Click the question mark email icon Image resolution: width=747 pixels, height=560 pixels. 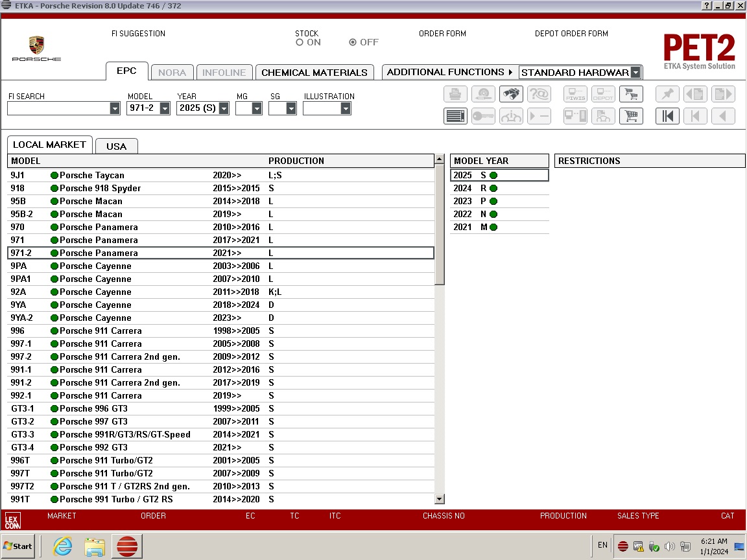click(x=539, y=94)
